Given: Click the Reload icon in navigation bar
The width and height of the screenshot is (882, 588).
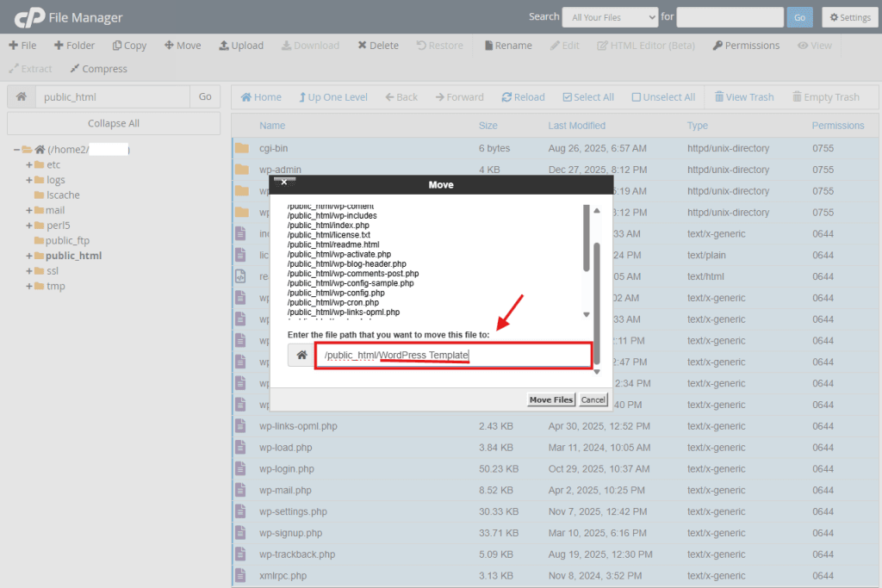Looking at the screenshot, I should pyautogui.click(x=506, y=97).
